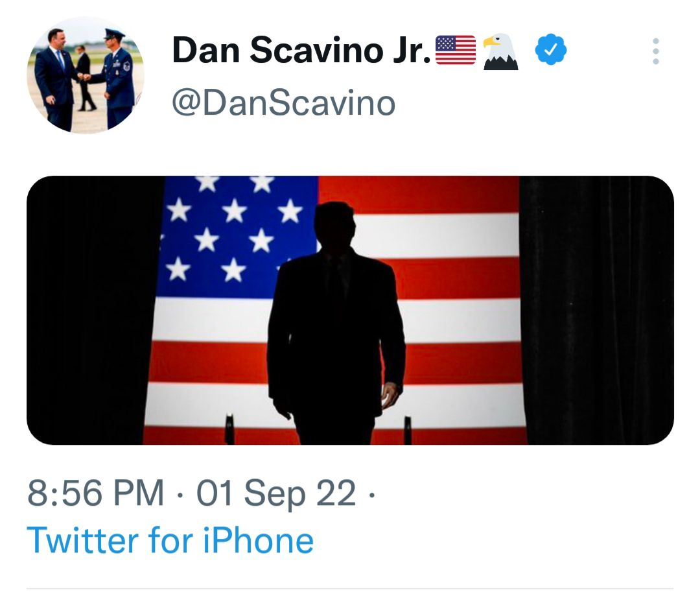The height and width of the screenshot is (592, 700).
Task: Click the blue verified checkmark badge
Action: (x=551, y=51)
